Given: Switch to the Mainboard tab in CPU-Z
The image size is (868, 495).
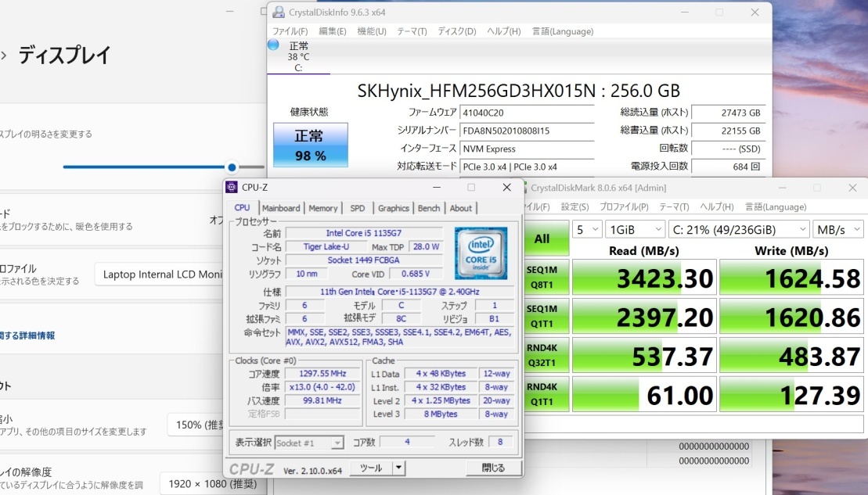Looking at the screenshot, I should pos(281,208).
